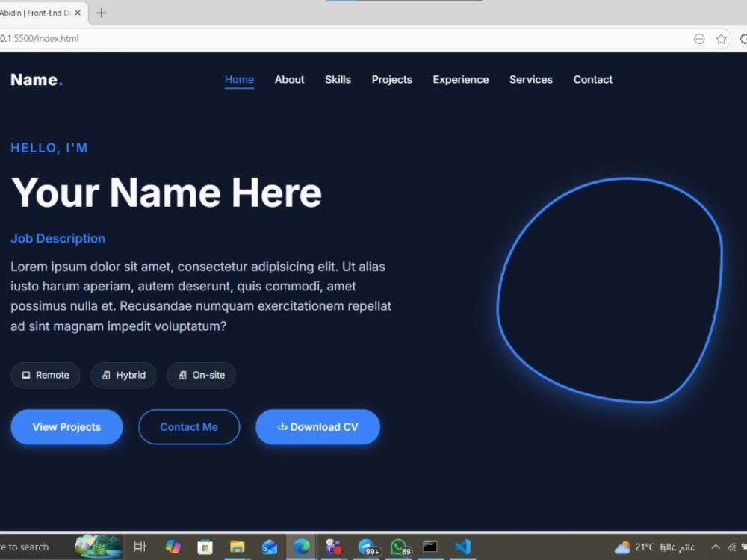
Task: Click the landscape search highlight image in taskbar
Action: click(98, 547)
